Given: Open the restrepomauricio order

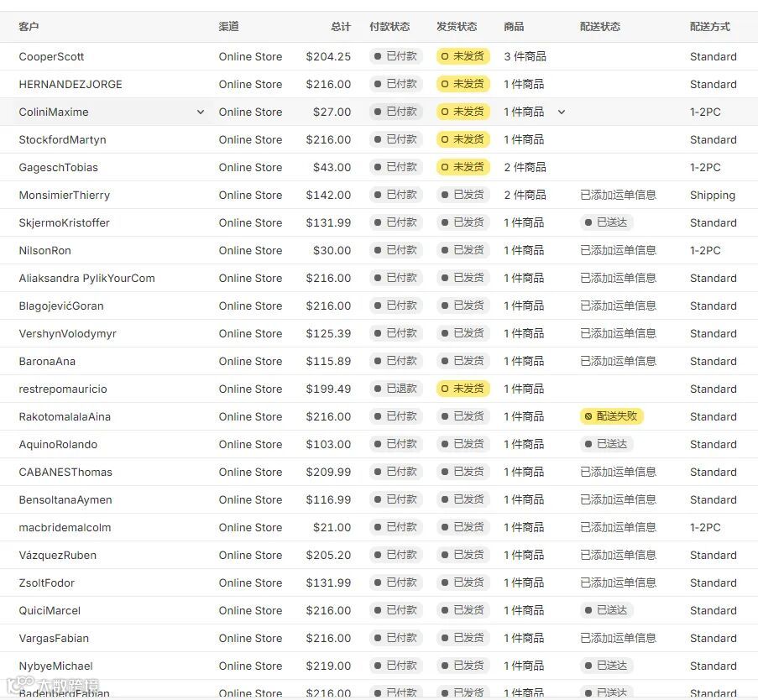Looking at the screenshot, I should pos(379,389).
